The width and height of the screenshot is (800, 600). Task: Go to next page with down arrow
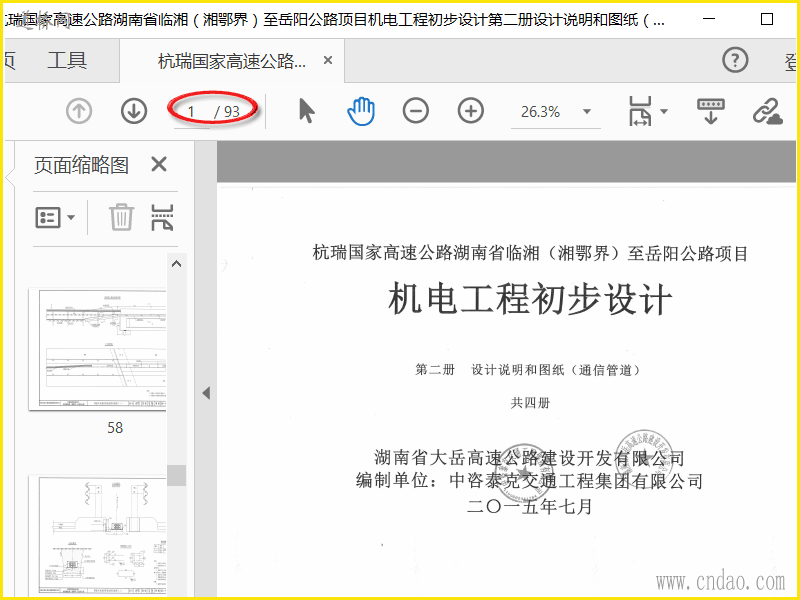[134, 111]
